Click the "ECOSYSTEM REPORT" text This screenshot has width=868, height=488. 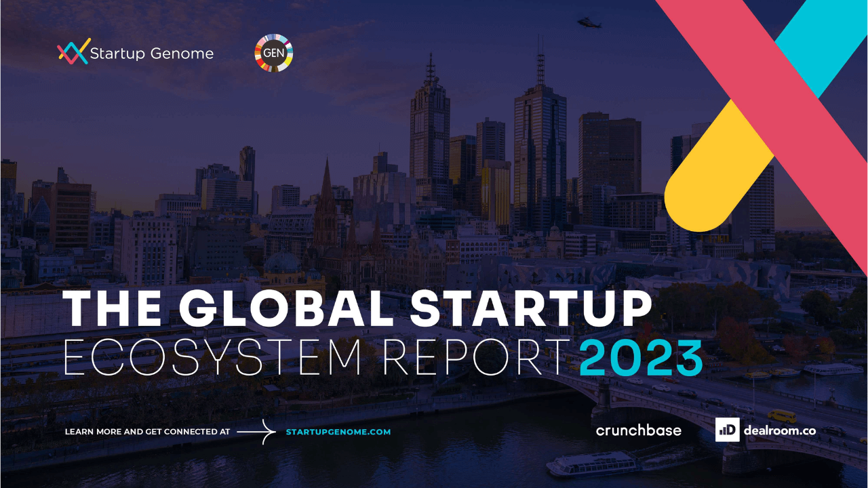(316, 357)
